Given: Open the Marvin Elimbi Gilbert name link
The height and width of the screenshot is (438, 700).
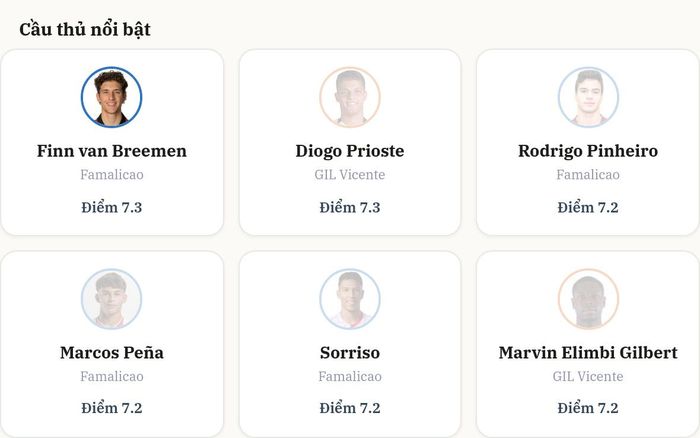Looking at the screenshot, I should tap(588, 353).
